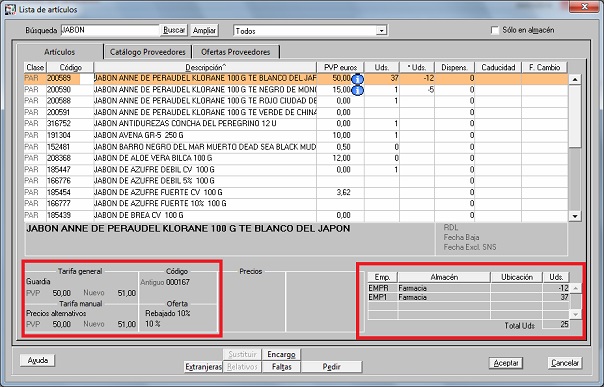
Task: Click the Faltas button
Action: [281, 367]
